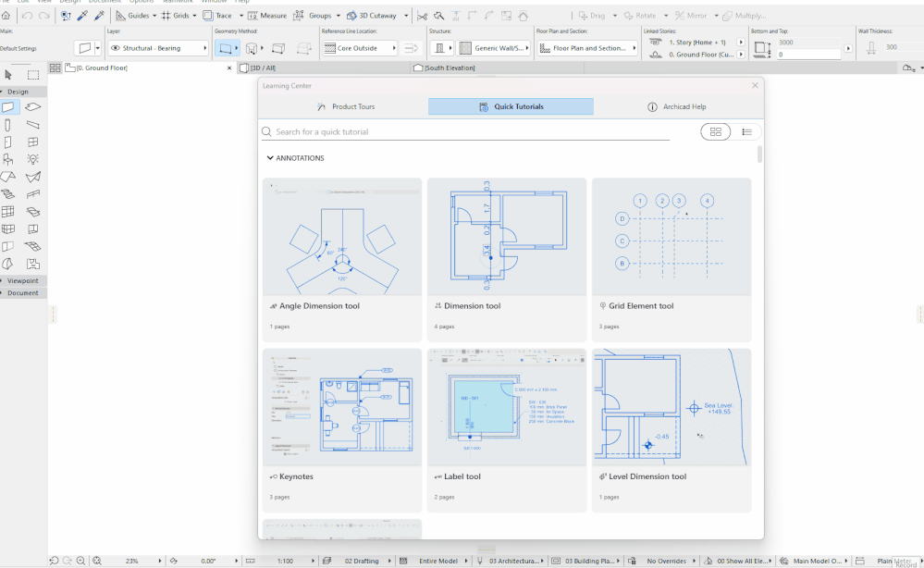924x568 pixels.
Task: Open the Label tool tutorial
Action: point(507,430)
